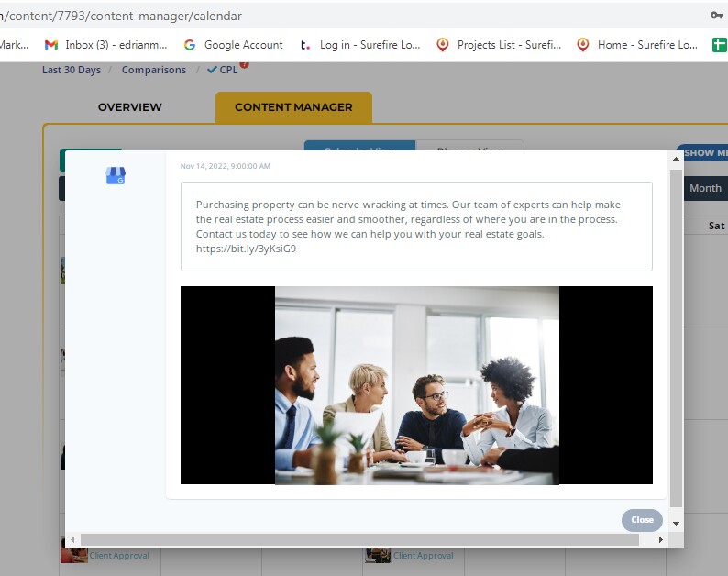Viewport: 728px width, 576px height.
Task: Click the horizontal scroll left arrow
Action: pos(72,539)
